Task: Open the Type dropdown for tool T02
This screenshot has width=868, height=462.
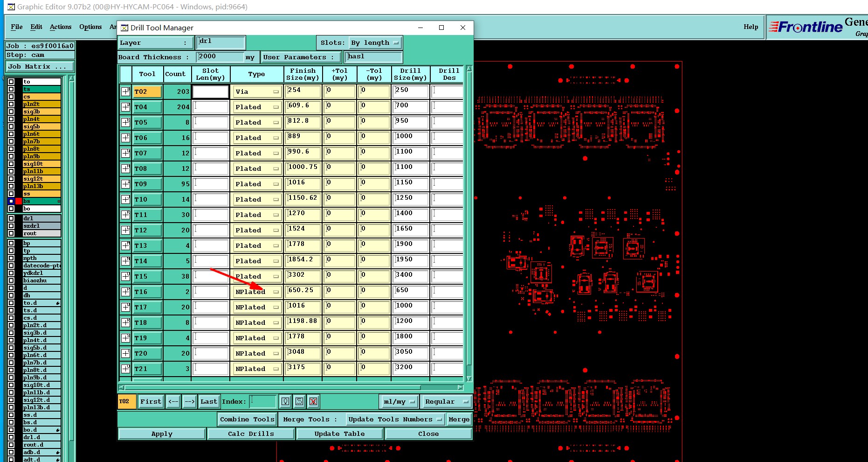Action: (x=257, y=92)
